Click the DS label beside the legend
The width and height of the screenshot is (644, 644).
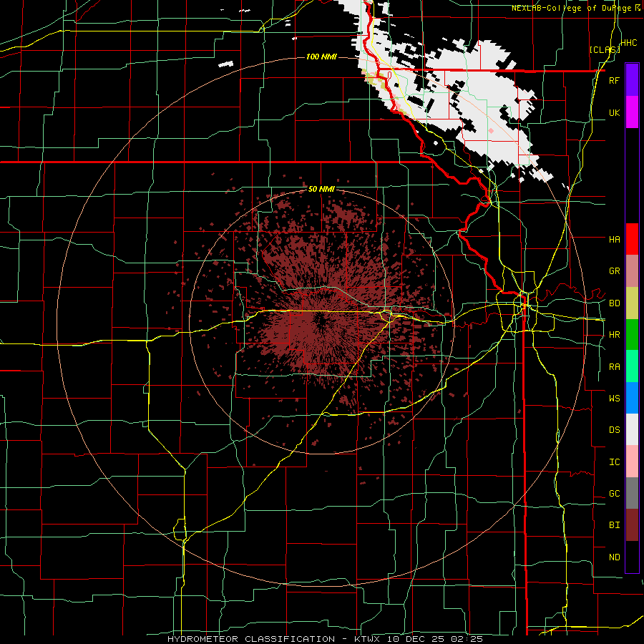pos(615,430)
